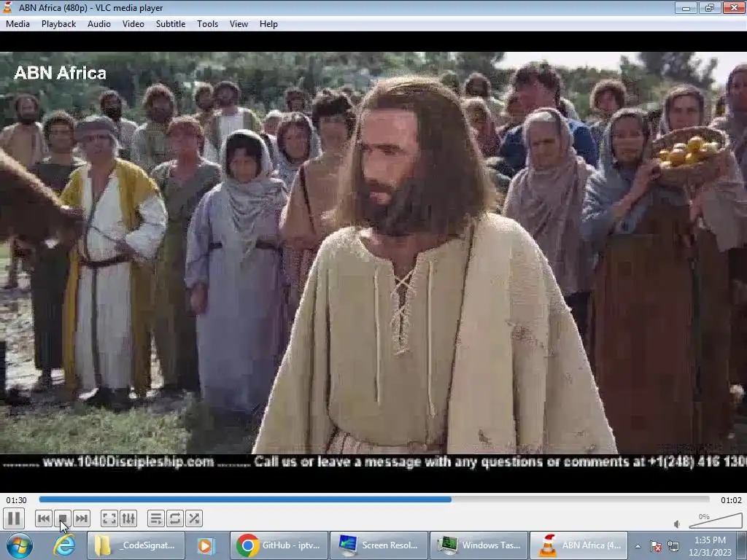Skip to next media item
Screen dimensions: 747x560
(82, 518)
